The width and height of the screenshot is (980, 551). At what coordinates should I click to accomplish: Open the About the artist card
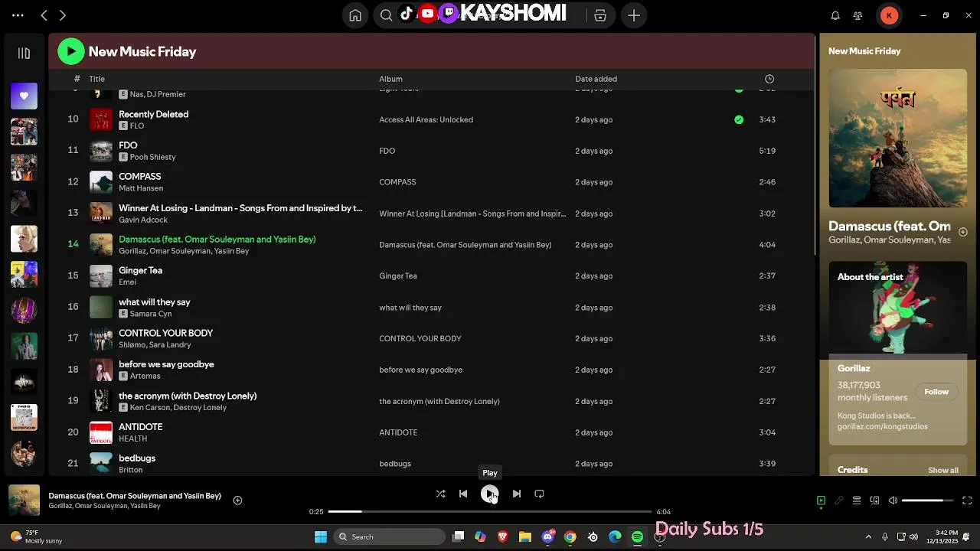click(x=898, y=353)
